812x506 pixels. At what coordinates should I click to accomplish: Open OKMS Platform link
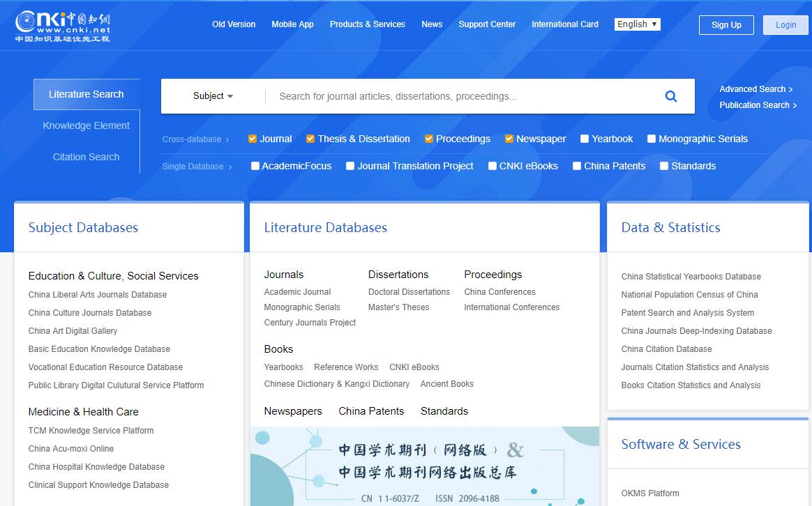650,493
